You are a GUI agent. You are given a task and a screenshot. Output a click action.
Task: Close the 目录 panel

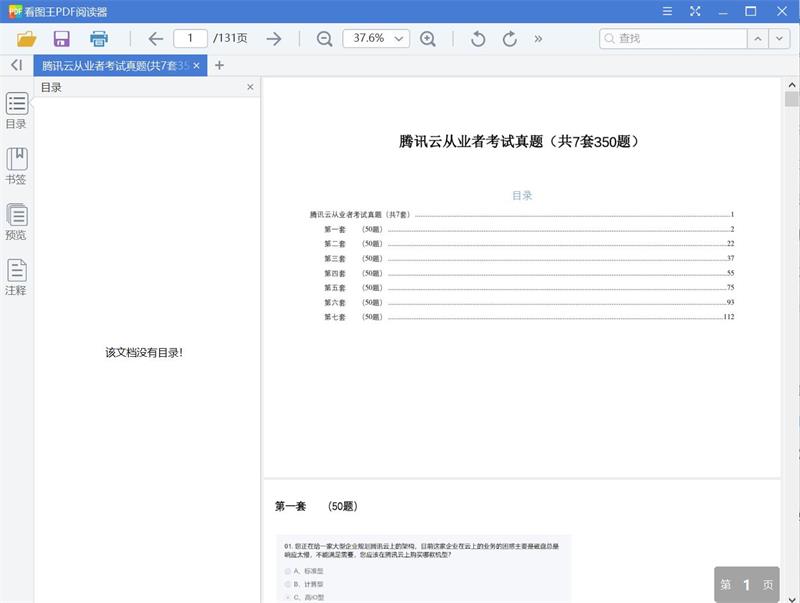(250, 87)
